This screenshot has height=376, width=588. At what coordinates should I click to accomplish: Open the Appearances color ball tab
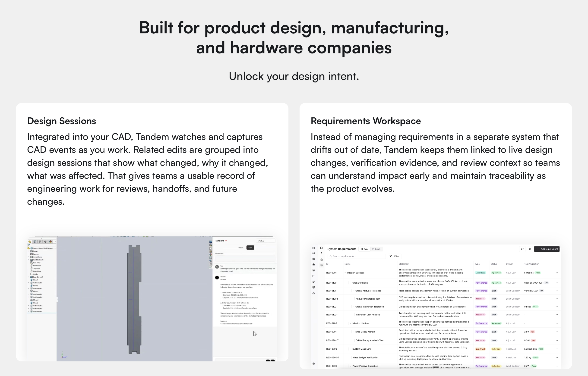pos(51,242)
